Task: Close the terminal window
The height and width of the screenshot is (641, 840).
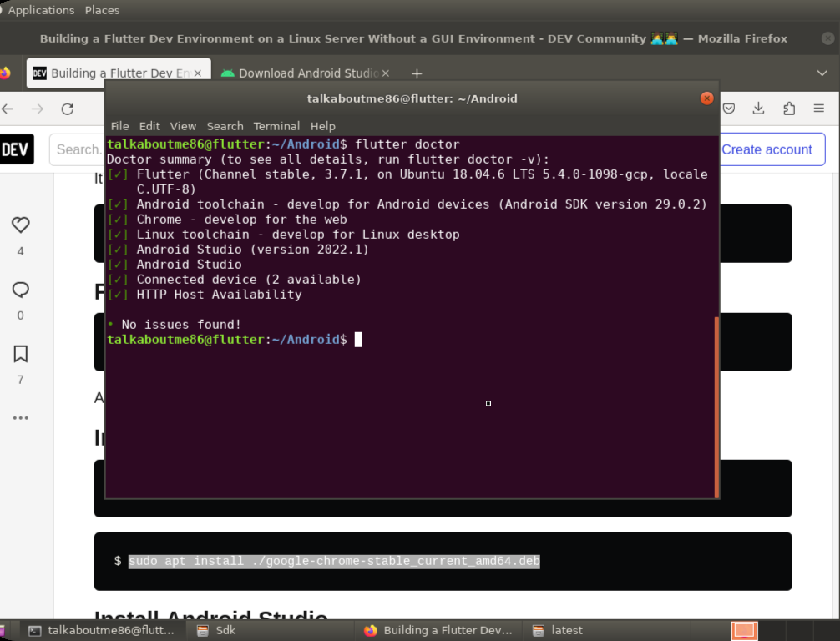Action: click(706, 98)
